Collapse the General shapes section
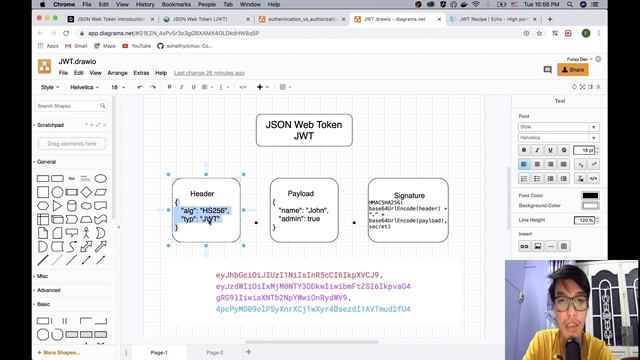 (x=46, y=162)
